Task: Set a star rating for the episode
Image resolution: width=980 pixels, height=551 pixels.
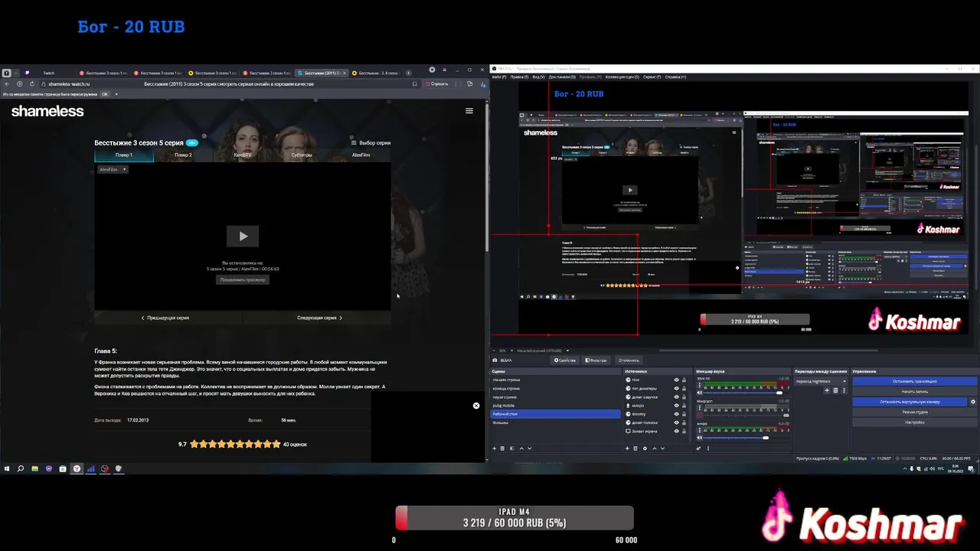Action: [x=235, y=444]
